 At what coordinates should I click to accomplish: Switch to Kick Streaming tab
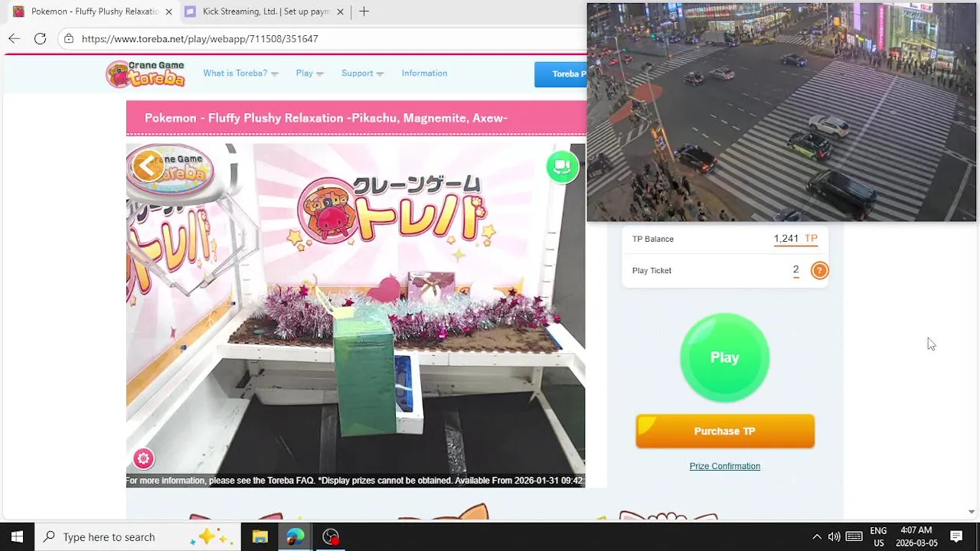[264, 11]
